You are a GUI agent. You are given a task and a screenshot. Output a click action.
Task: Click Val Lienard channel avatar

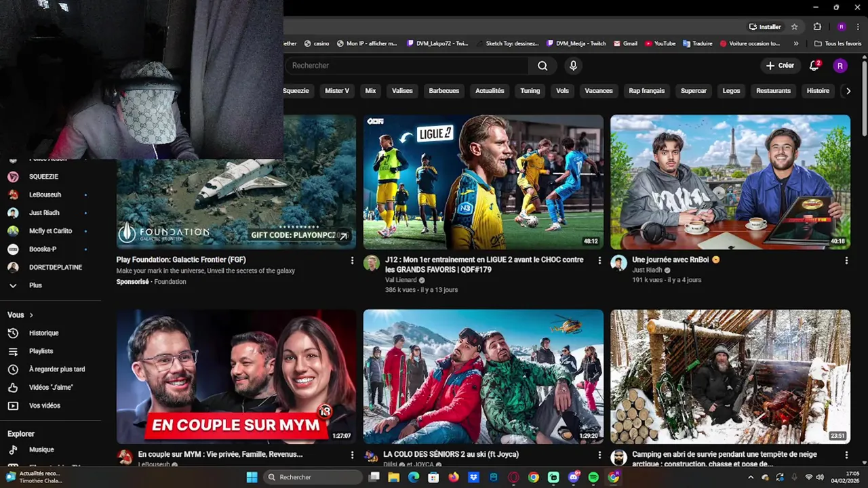[x=371, y=263]
